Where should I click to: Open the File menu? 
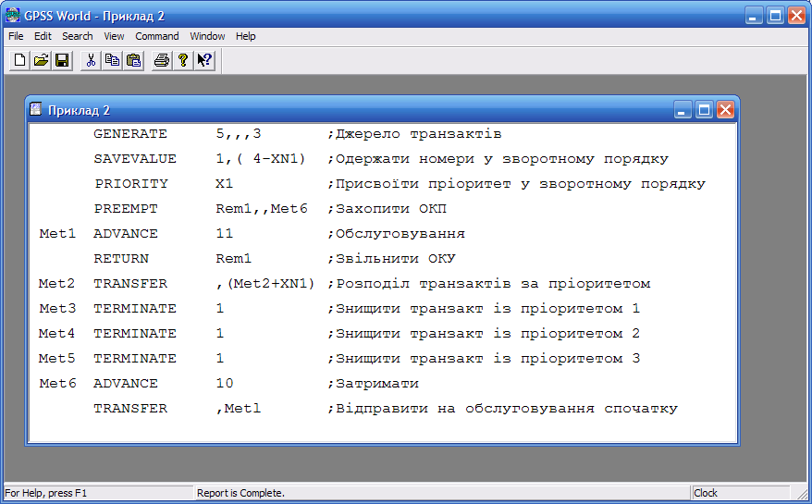point(16,36)
